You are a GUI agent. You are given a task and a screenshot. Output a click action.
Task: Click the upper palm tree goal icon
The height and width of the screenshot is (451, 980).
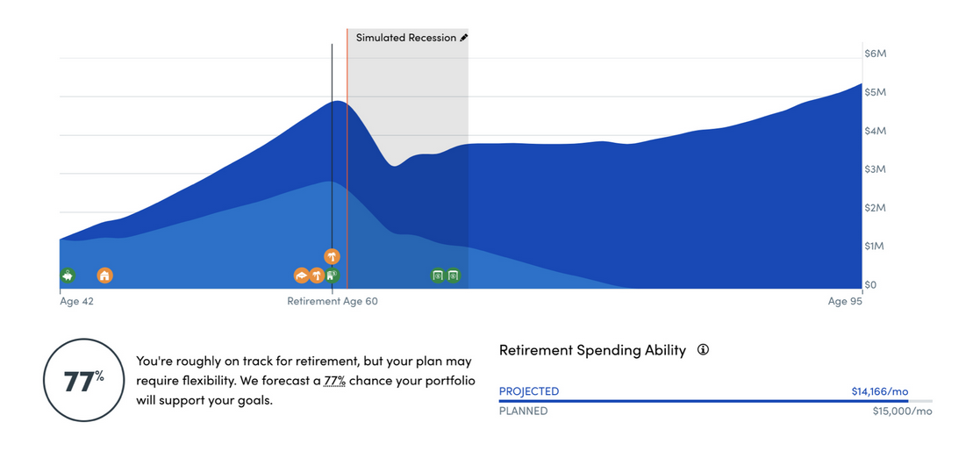(332, 256)
